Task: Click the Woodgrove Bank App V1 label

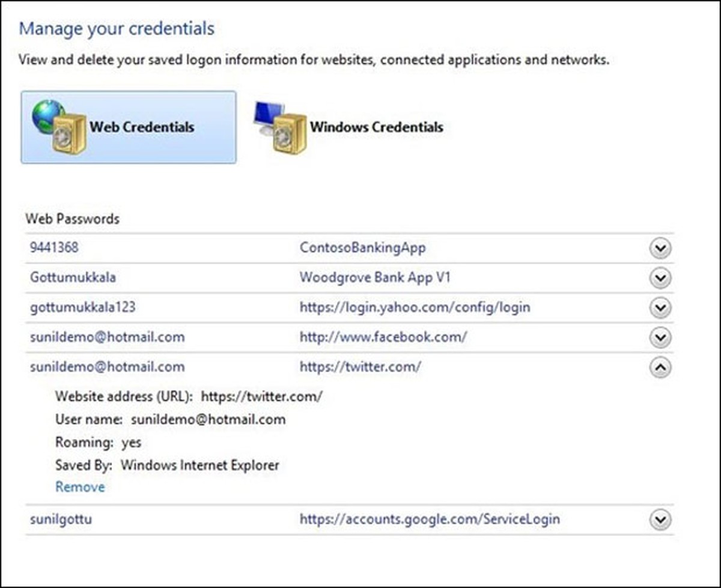Action: tap(375, 277)
